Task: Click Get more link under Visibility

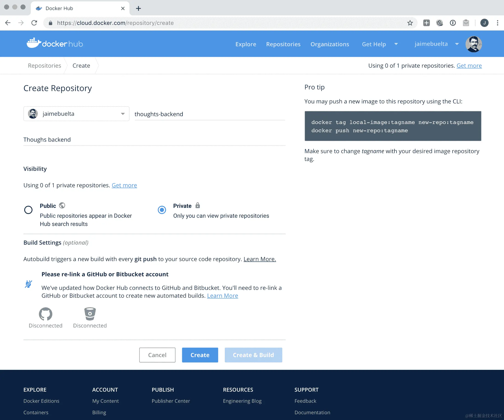Action: tap(124, 185)
